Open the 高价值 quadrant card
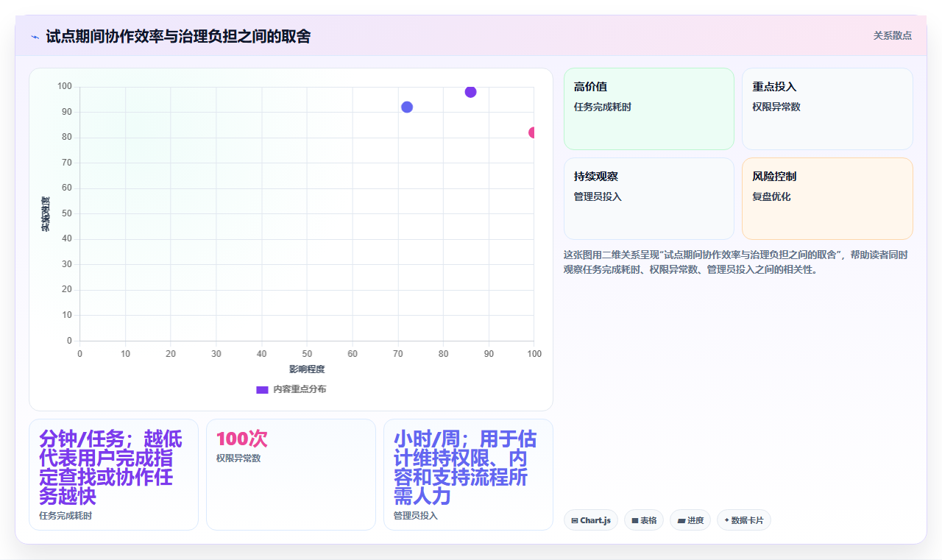The image size is (942, 560). pyautogui.click(x=649, y=109)
